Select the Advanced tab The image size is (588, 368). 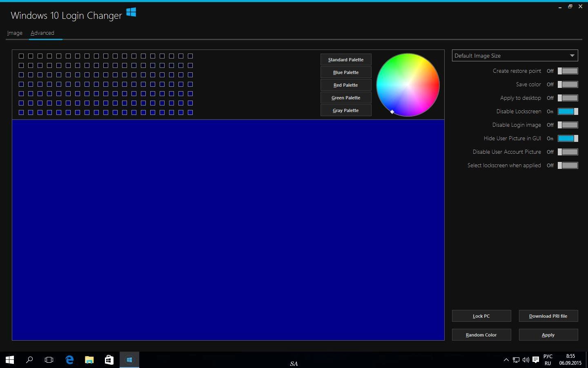(x=42, y=33)
